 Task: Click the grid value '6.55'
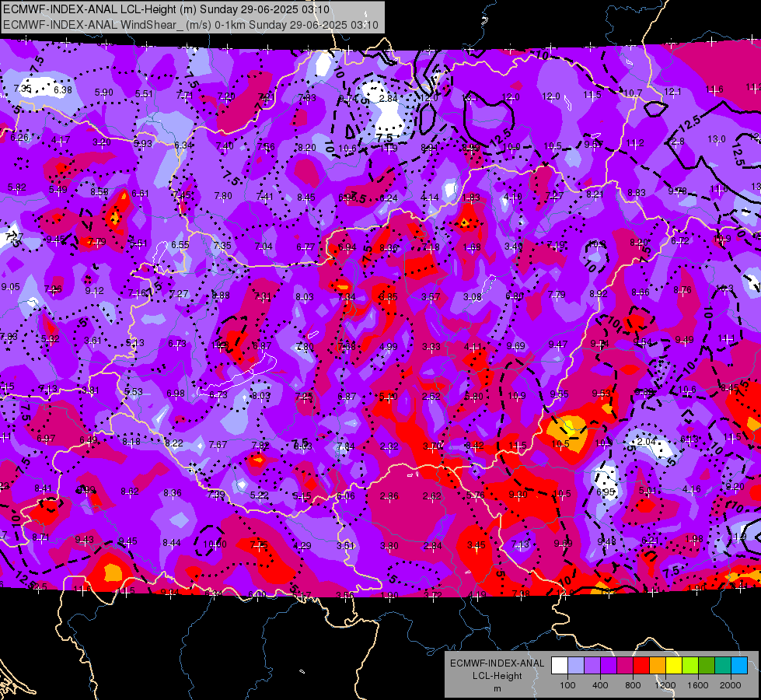[x=180, y=244]
